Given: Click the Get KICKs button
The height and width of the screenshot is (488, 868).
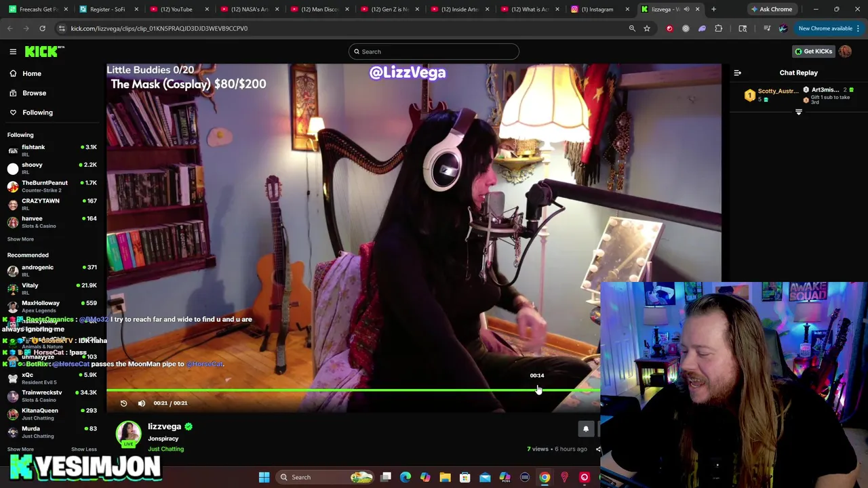Looking at the screenshot, I should [x=813, y=52].
